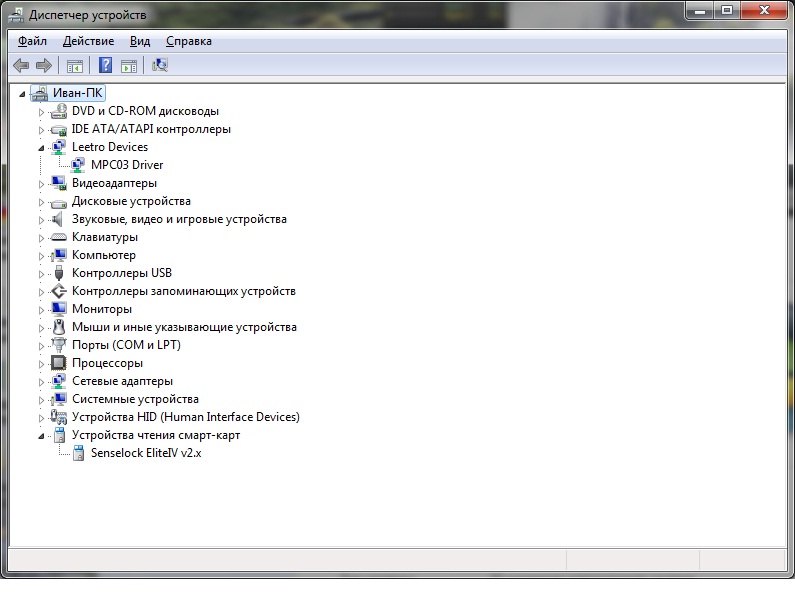Click the mouse icon of Мыши category
Screen dimensions: 795x614
tap(59, 327)
